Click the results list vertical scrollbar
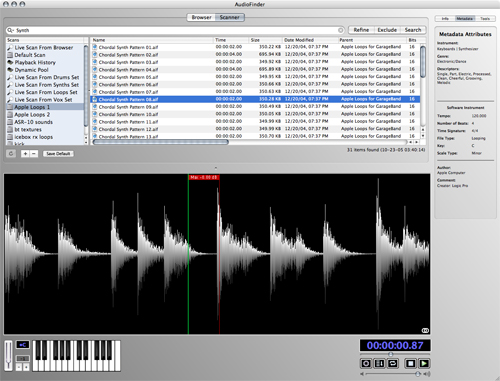Screen dimensions: 500x381 point(423,62)
